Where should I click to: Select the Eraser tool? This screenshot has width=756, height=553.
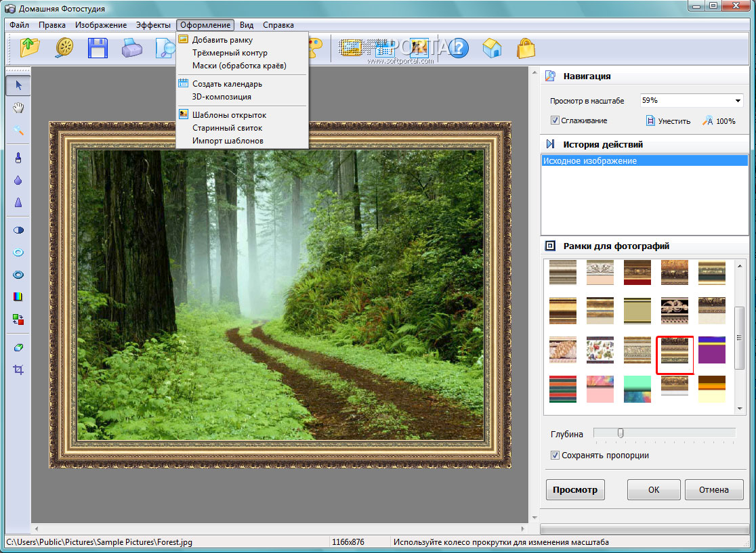18,347
